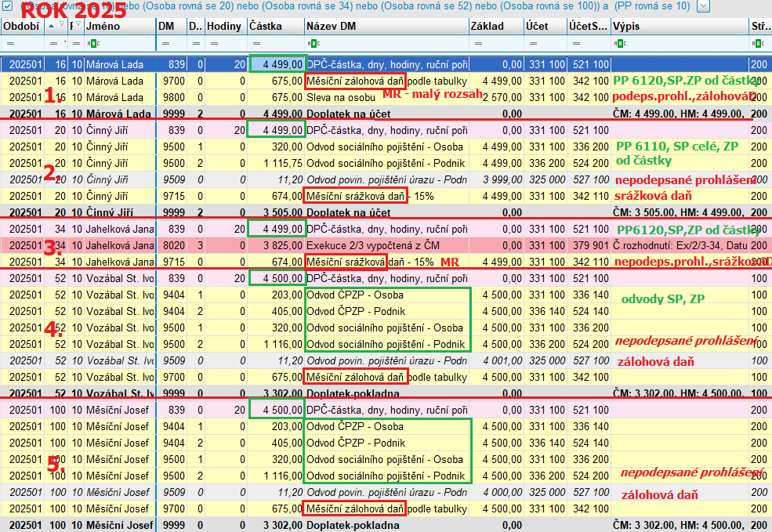
Task: Click the equals operator icon under Základ
Action: 478,44
